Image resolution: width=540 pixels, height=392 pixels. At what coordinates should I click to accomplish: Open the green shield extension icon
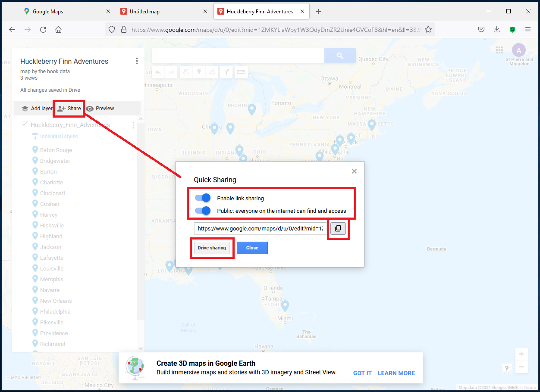512,30
